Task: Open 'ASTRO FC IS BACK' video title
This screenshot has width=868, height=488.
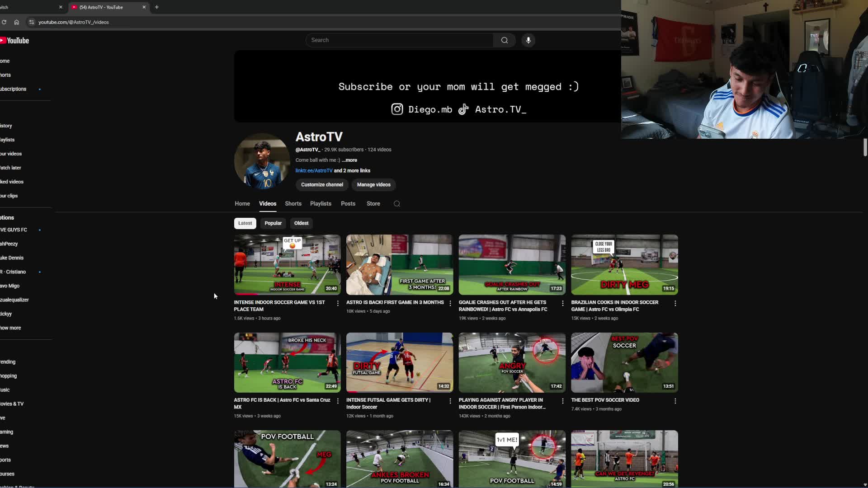Action: coord(282,404)
